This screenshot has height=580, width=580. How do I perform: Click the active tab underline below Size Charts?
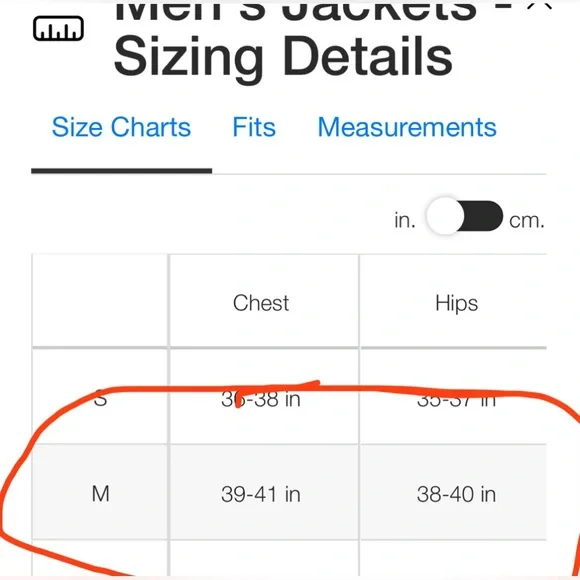[121, 171]
